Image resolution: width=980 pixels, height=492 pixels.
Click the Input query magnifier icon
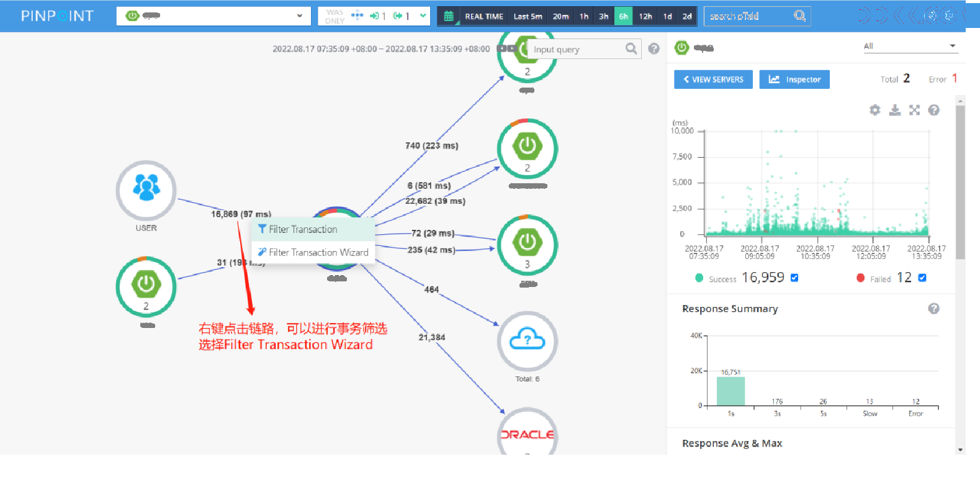(x=631, y=48)
